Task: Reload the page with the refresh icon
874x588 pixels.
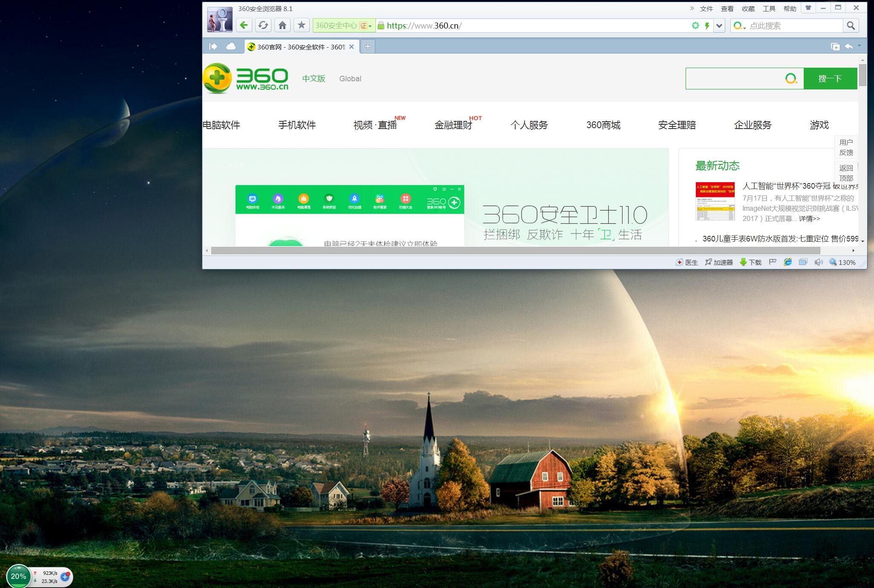Action: 263,26
